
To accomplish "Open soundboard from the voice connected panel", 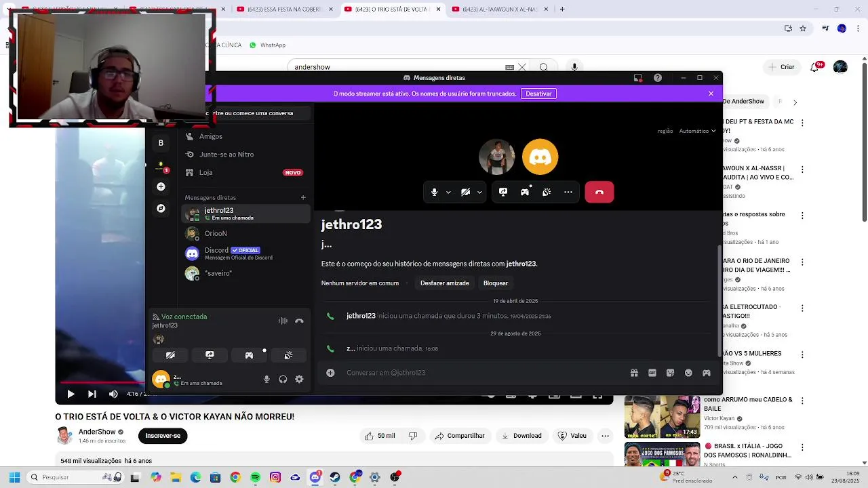I will [288, 355].
